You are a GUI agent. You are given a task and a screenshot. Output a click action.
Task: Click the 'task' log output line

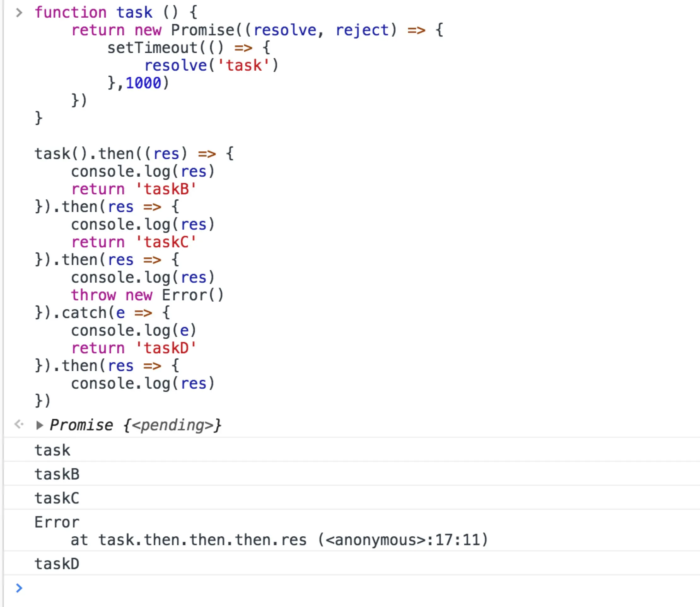click(52, 451)
